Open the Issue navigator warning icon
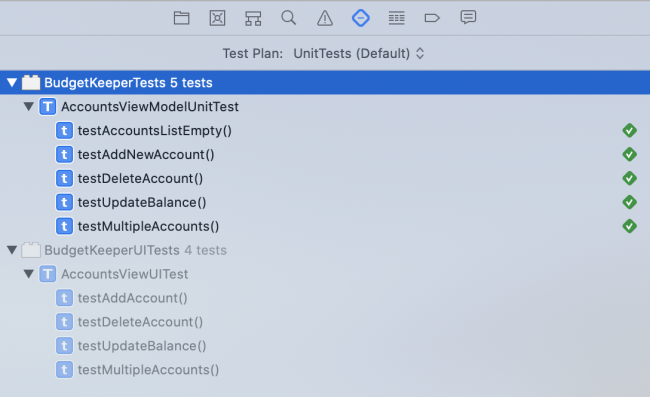Image resolution: width=650 pixels, height=397 pixels. click(325, 18)
